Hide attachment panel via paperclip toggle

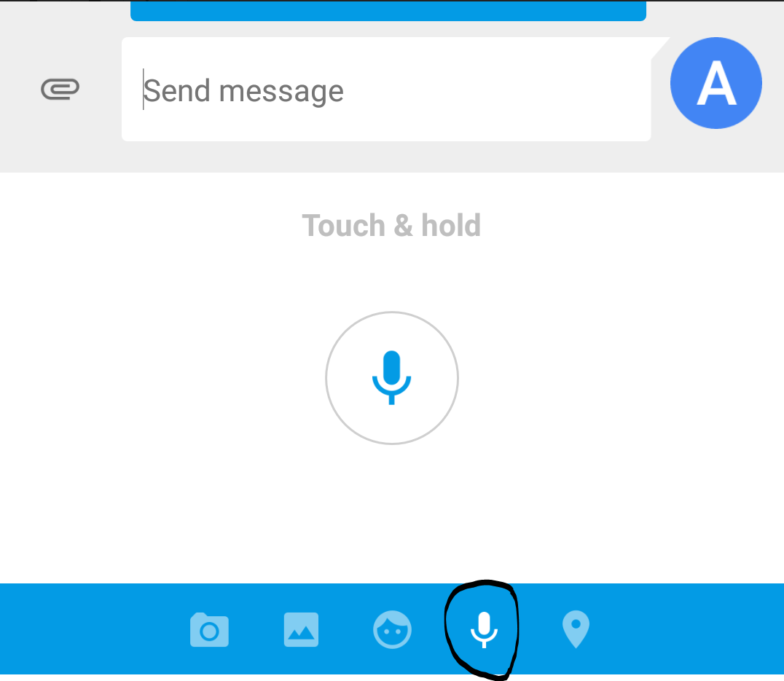[60, 89]
